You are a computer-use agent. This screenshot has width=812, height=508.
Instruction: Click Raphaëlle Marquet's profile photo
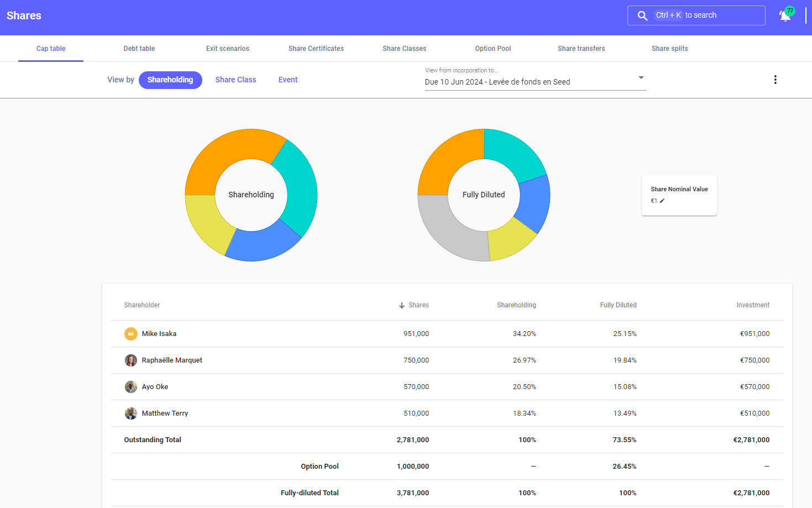[x=131, y=360]
